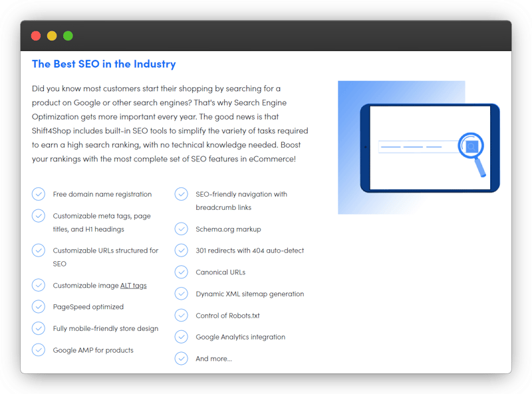
Task: Click the checkmark icon beside And more...
Action: pos(181,358)
